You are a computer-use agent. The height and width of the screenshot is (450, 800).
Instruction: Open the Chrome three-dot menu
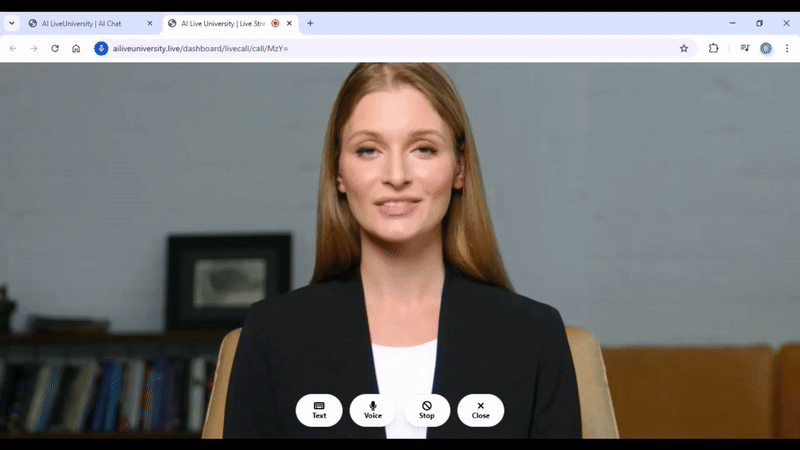786,48
